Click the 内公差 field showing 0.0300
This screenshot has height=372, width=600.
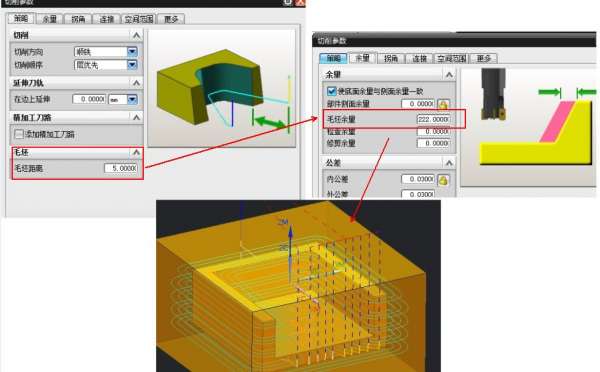click(x=417, y=179)
